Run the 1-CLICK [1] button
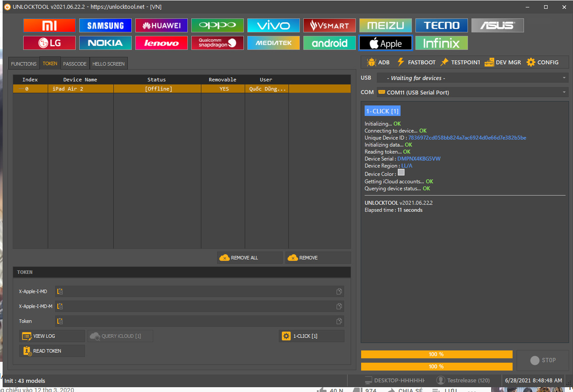 click(312, 336)
